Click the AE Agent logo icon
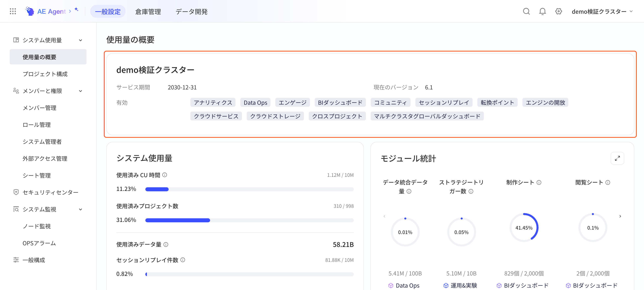644x290 pixels. (x=30, y=11)
